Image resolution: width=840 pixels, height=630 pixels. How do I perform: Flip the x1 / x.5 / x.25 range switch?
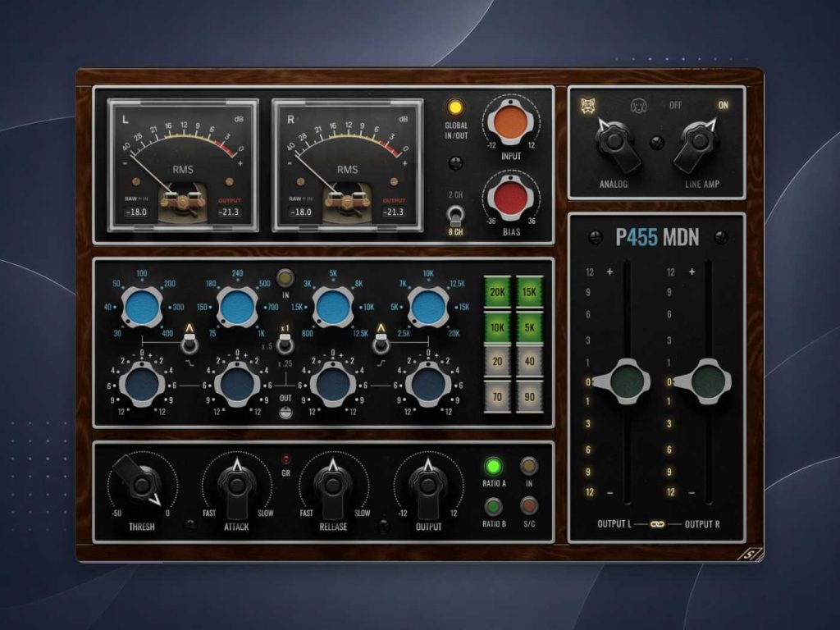pyautogui.click(x=285, y=344)
